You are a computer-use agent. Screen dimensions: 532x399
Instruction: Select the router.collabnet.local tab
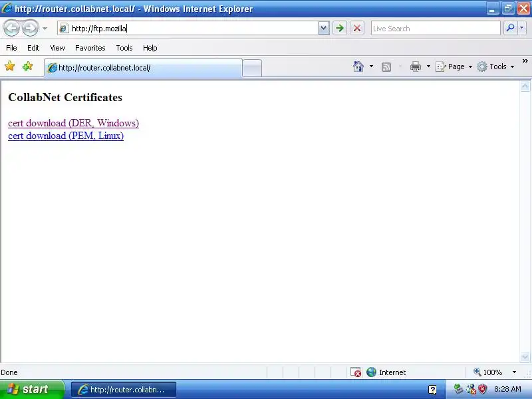[x=143, y=68]
